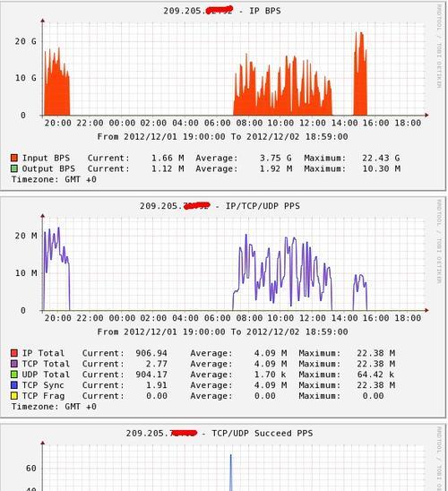
Task: Click the UDP Total current value '904.17'
Action: (151, 375)
